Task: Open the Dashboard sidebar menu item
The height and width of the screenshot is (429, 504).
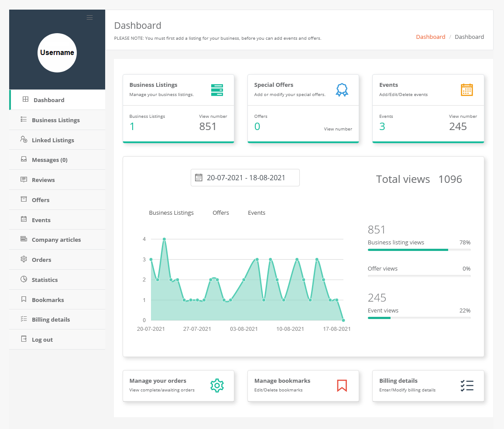Action: [x=57, y=100]
